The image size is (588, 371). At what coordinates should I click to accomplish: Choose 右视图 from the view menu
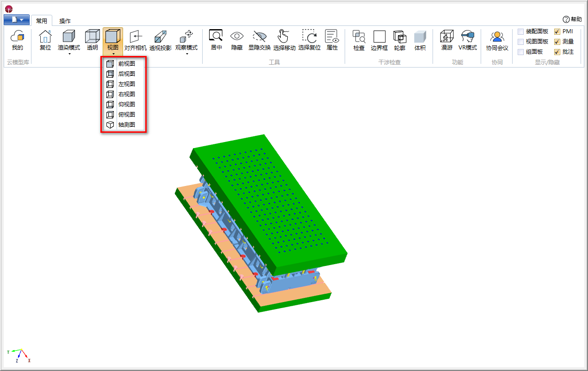(x=124, y=94)
